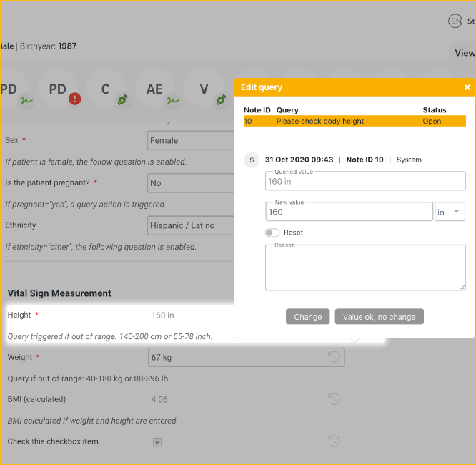Click the S avatar beside the query note

251,160
